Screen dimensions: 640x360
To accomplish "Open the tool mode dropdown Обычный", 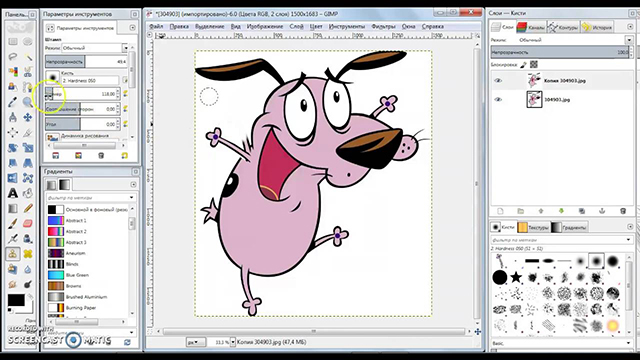I will [95, 48].
